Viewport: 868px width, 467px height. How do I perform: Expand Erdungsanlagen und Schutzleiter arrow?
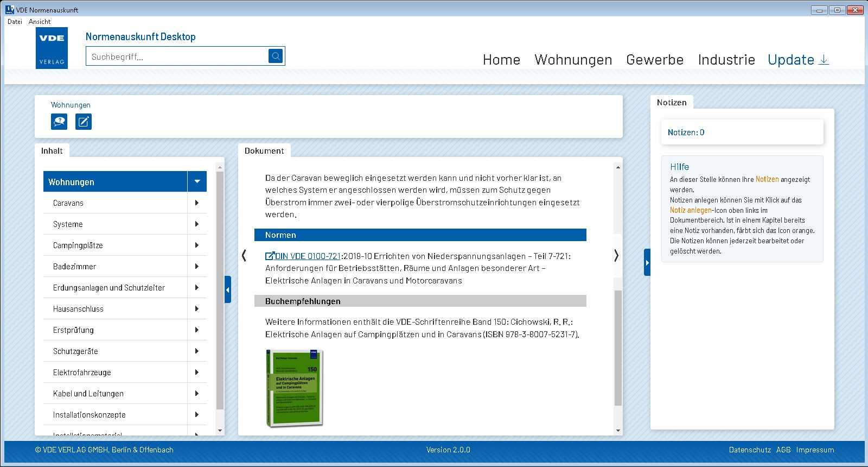[x=197, y=287]
